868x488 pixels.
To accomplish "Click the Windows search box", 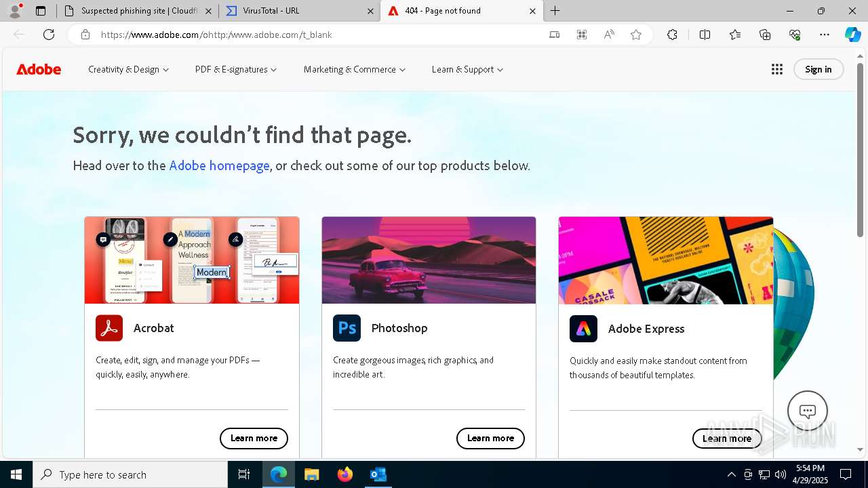I will point(130,474).
